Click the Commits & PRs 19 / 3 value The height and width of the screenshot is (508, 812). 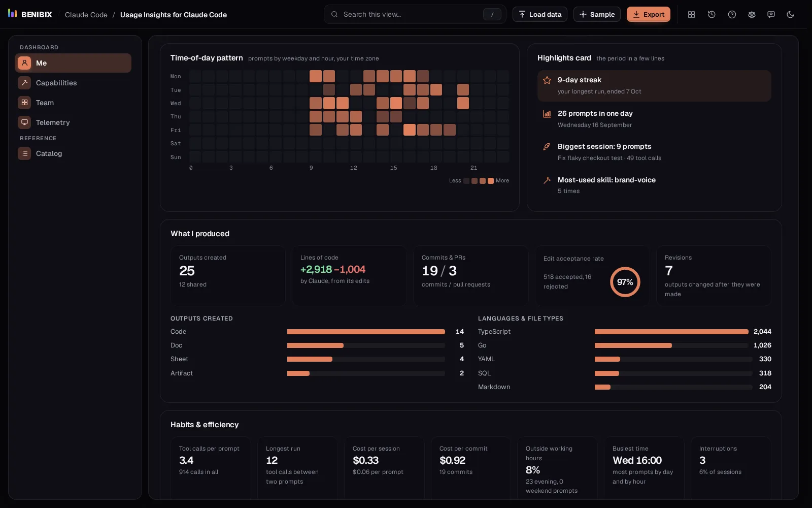(x=439, y=271)
